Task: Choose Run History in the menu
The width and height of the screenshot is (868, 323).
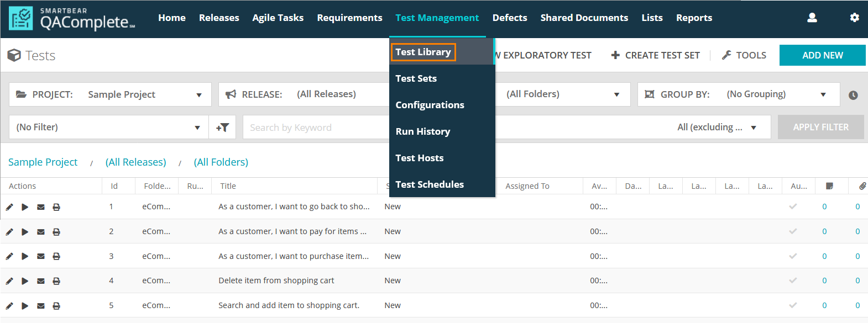Action: coord(422,131)
